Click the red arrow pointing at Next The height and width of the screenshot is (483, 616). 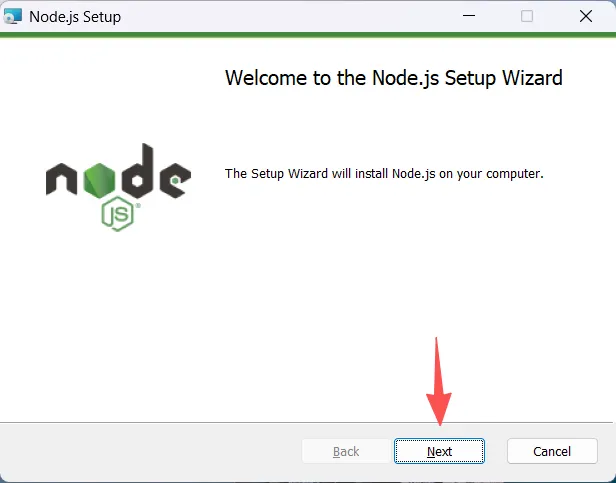439,381
